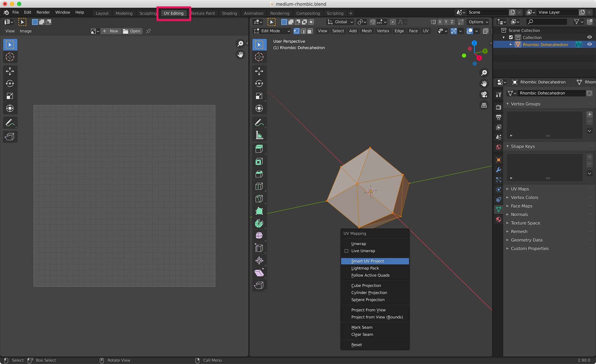Select the Smooth vertices tool
The height and width of the screenshot is (364, 596).
tap(259, 236)
